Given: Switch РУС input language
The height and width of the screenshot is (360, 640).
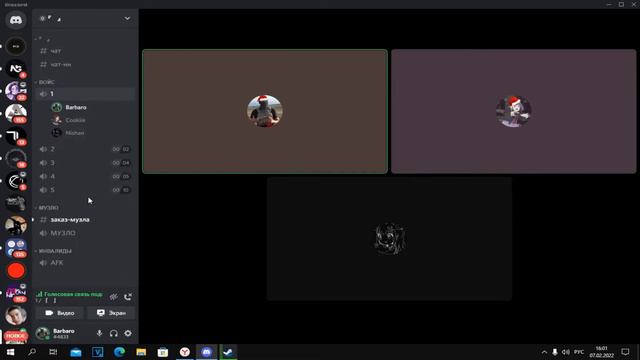Looking at the screenshot, I should click(x=579, y=352).
